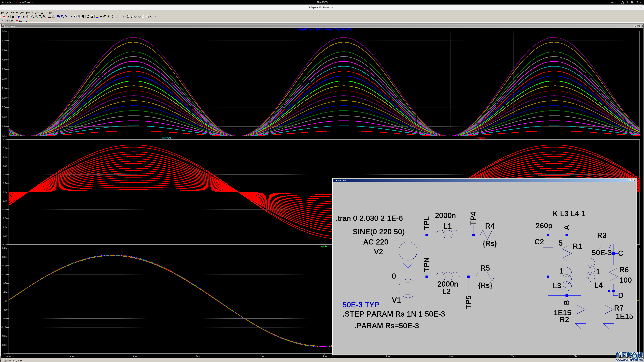The width and height of the screenshot is (644, 362).
Task: Open the Tools menu
Action: coord(37,13)
